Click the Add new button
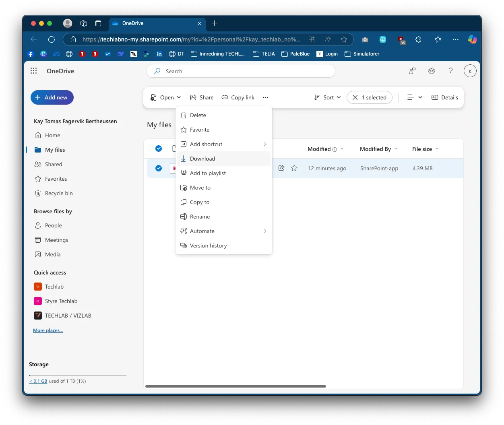Image resolution: width=504 pixels, height=425 pixels. coord(52,97)
